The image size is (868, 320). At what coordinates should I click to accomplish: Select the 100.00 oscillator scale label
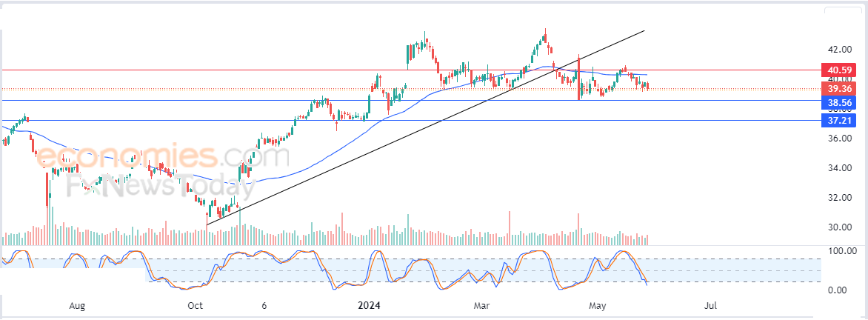click(841, 251)
